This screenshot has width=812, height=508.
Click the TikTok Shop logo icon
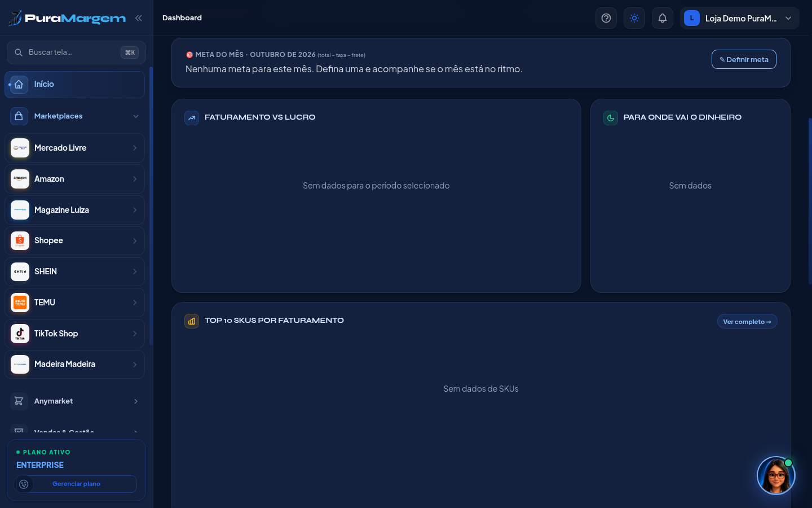20,334
